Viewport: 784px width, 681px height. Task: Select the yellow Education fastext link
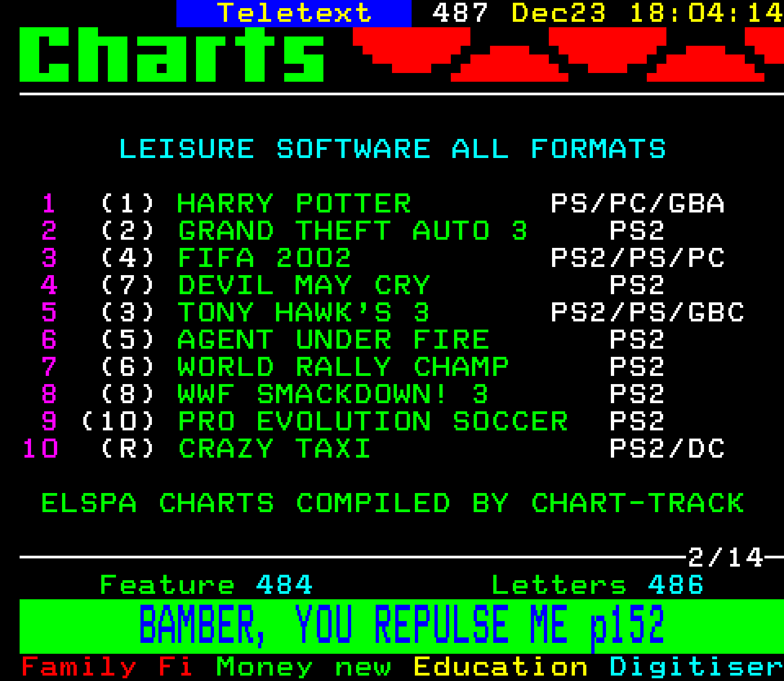(501, 667)
